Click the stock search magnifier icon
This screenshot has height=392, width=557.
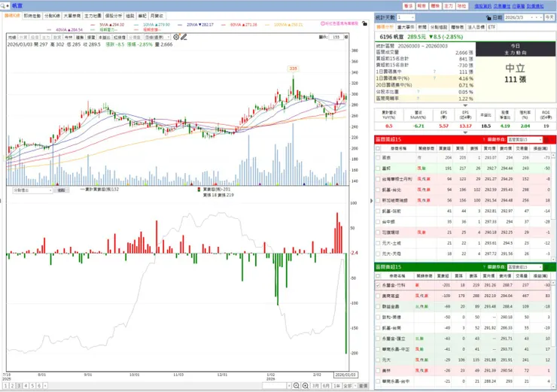tap(3, 6)
